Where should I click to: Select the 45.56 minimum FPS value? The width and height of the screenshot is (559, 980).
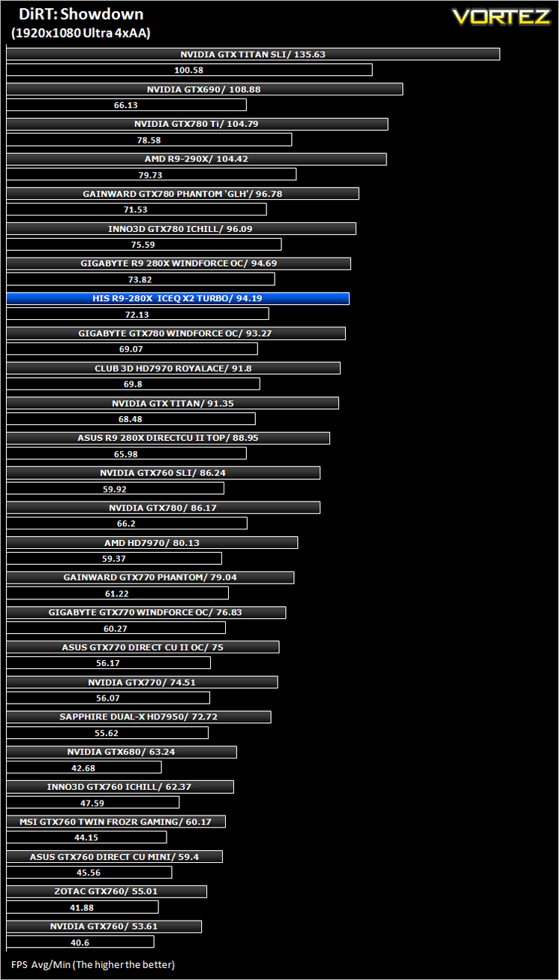coord(89,873)
